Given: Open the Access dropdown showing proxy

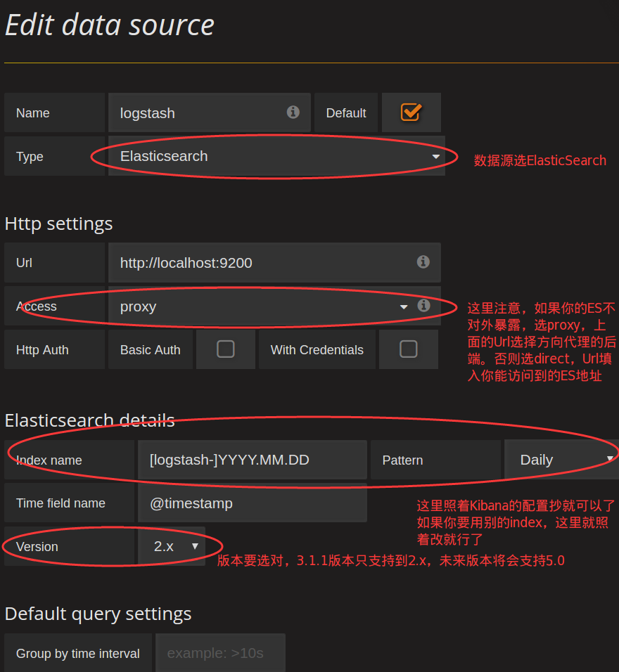Looking at the screenshot, I should [260, 306].
